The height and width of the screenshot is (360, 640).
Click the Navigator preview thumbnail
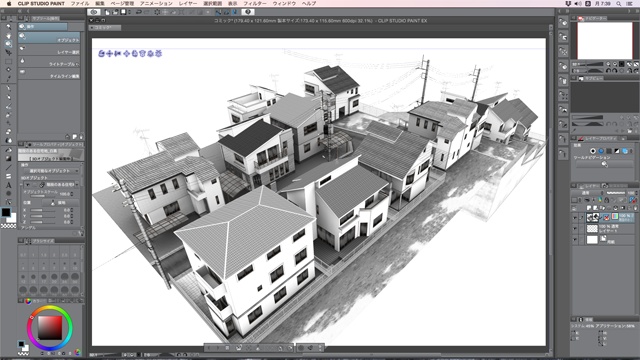[604, 40]
